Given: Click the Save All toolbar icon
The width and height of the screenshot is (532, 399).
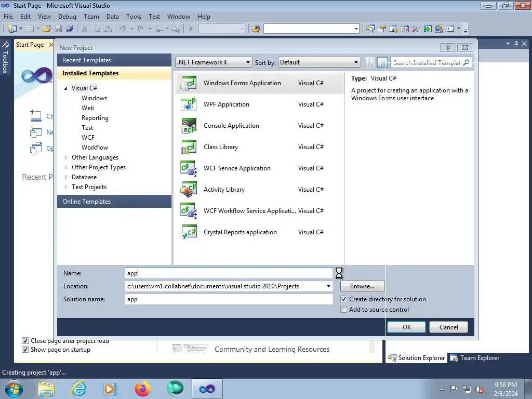Looking at the screenshot, I should (x=70, y=29).
